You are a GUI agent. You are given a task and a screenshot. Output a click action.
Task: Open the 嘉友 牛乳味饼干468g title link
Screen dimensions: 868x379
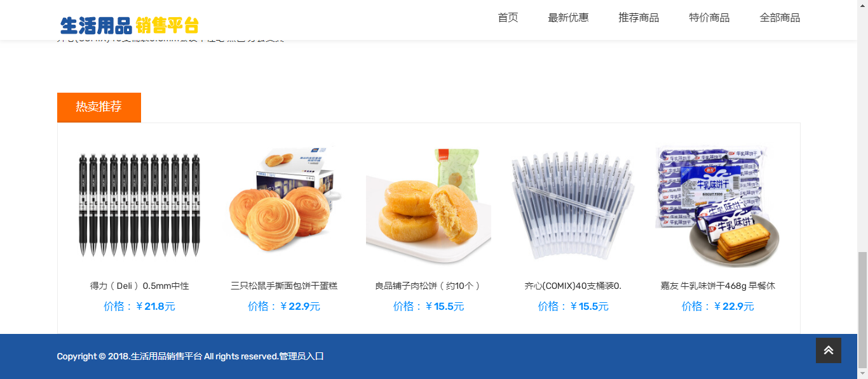[x=718, y=286]
